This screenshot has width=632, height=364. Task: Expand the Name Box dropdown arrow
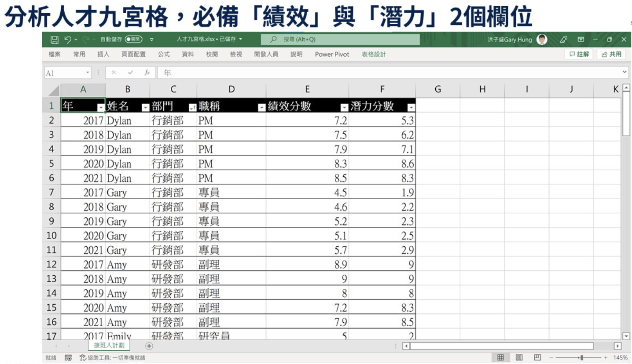pyautogui.click(x=88, y=73)
